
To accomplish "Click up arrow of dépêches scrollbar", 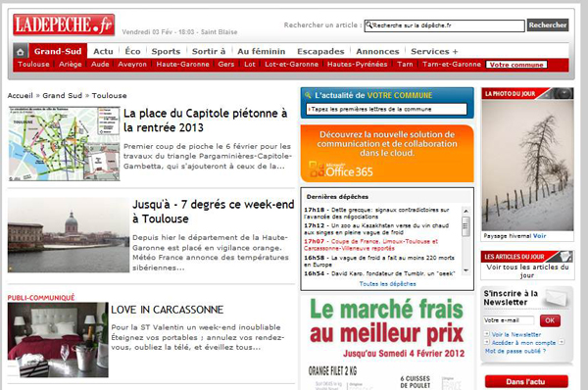I will pyautogui.click(x=465, y=211).
